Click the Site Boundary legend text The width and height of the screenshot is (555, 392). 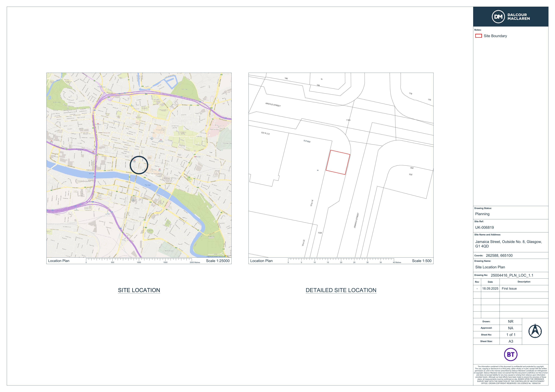coord(495,36)
